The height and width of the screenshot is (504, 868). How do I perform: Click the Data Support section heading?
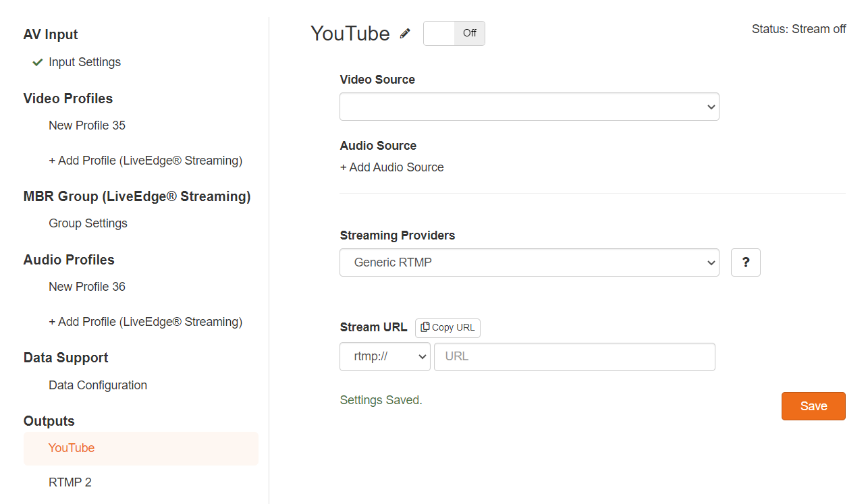pos(66,358)
